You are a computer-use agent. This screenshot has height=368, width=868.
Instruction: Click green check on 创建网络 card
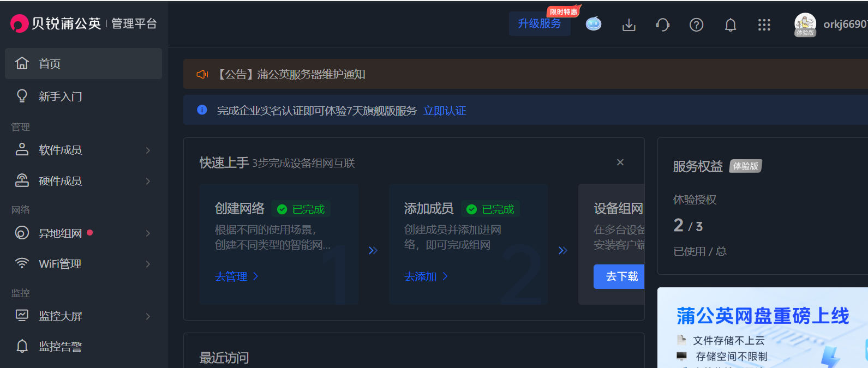tap(282, 209)
